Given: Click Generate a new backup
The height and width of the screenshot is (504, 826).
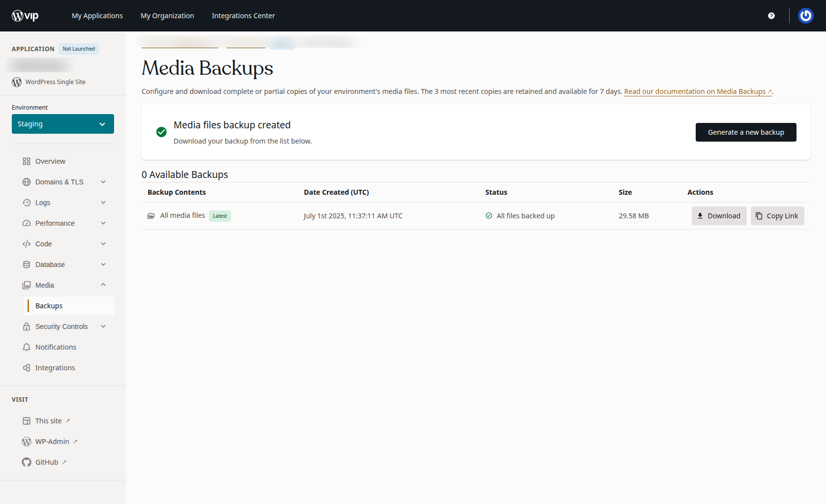Looking at the screenshot, I should click(x=745, y=132).
